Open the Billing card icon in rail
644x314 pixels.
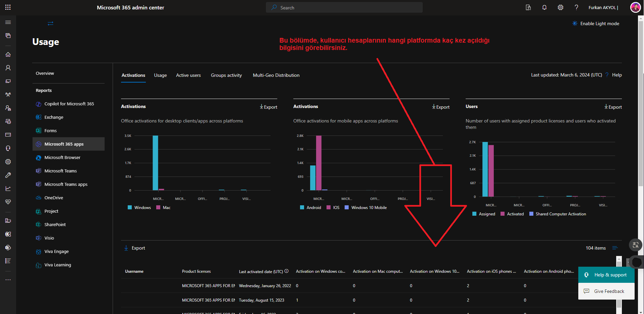(8, 135)
